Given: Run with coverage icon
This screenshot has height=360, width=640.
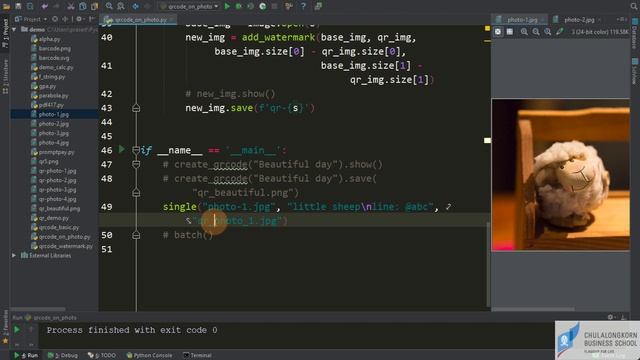Looking at the screenshot, I should click(x=250, y=6).
